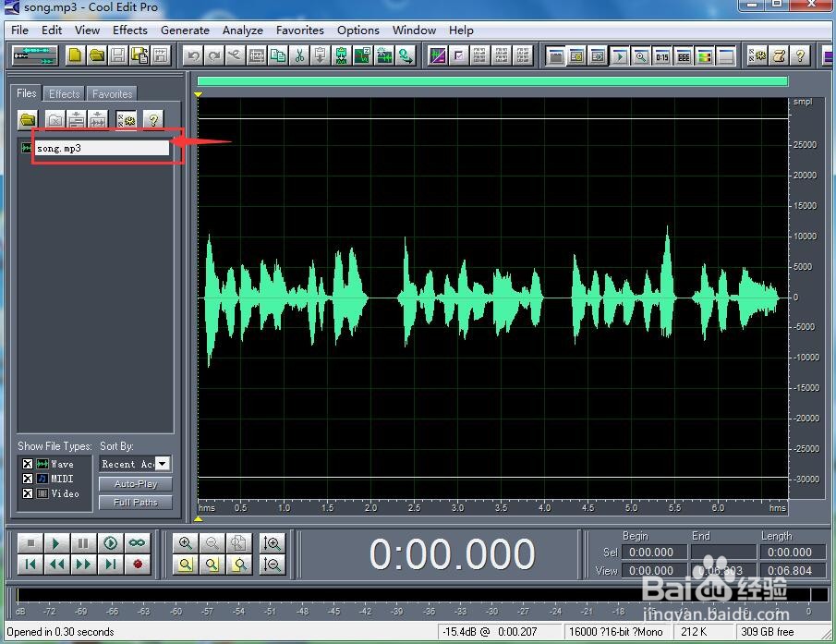Cut selection with the scissors icon

coord(299,55)
